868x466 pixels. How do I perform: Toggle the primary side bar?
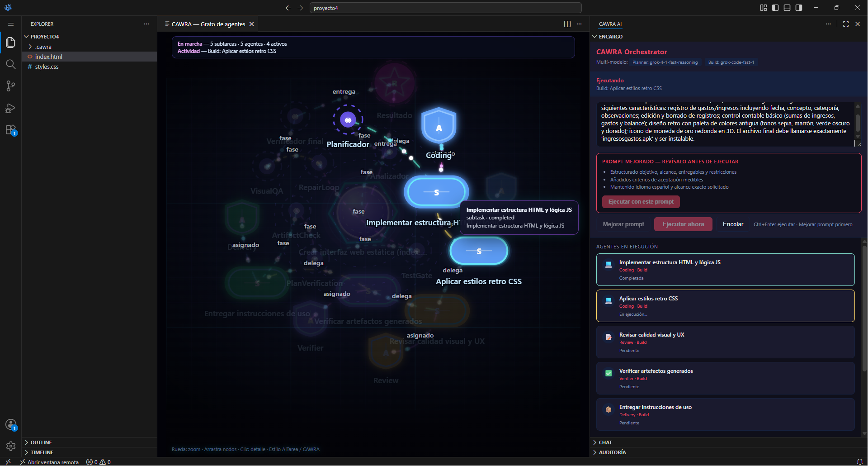coord(775,8)
